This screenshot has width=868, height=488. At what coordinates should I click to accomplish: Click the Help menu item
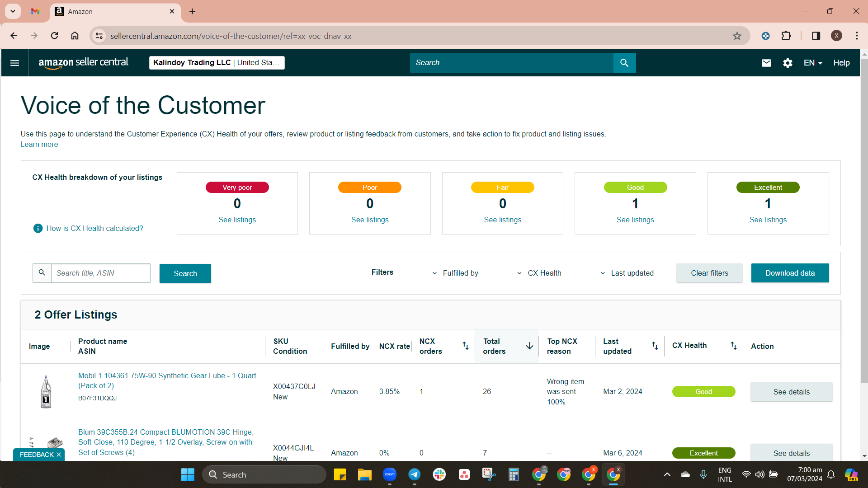[841, 63]
